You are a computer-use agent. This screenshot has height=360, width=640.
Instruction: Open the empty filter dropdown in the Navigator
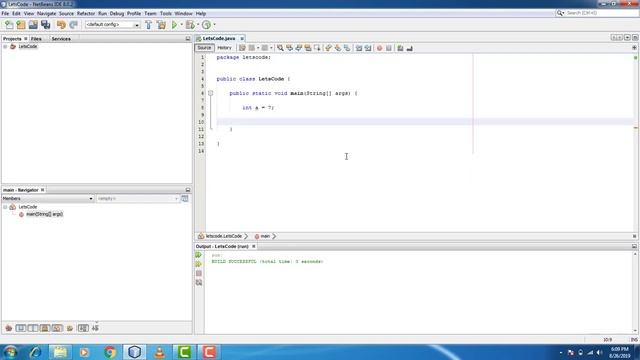tap(138, 198)
